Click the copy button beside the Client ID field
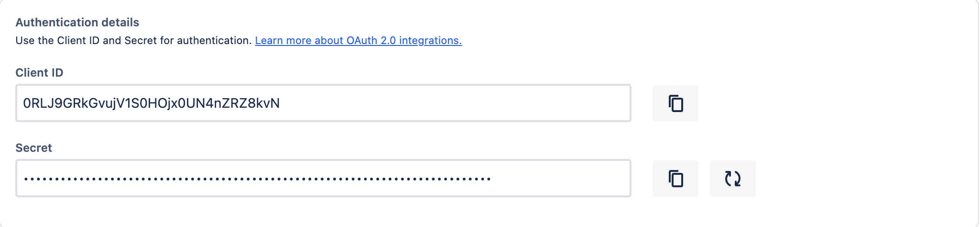980x227 pixels. tap(675, 103)
